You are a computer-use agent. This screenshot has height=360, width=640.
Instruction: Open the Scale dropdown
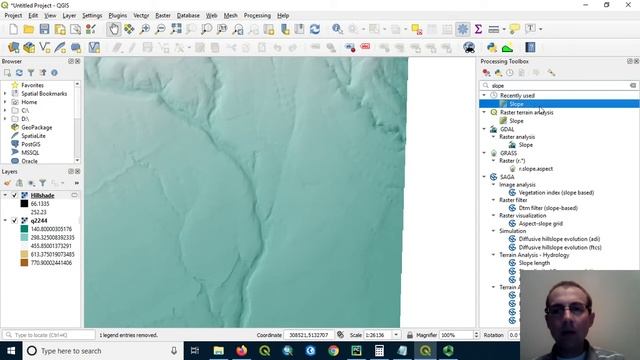(396, 335)
